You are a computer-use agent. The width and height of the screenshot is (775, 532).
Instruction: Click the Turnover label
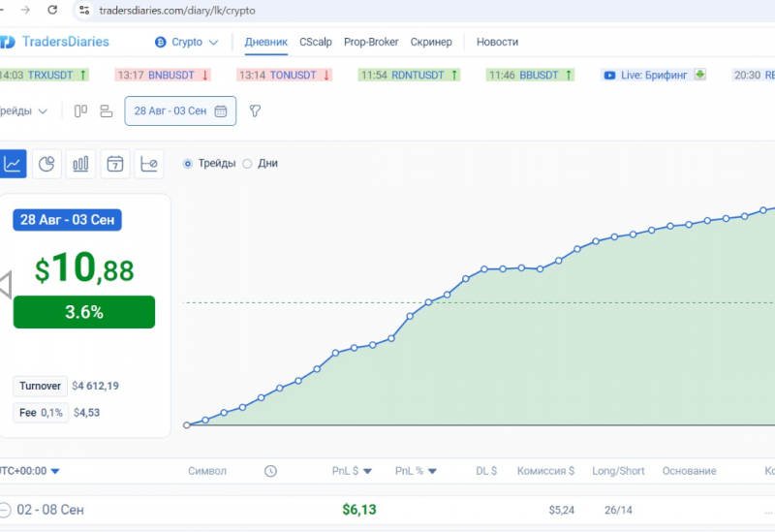[40, 386]
